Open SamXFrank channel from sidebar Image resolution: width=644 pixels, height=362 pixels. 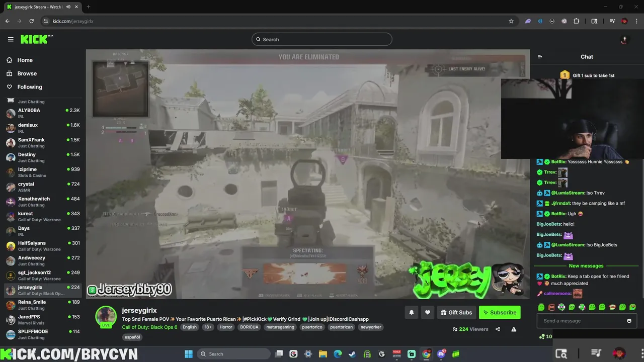click(x=43, y=143)
